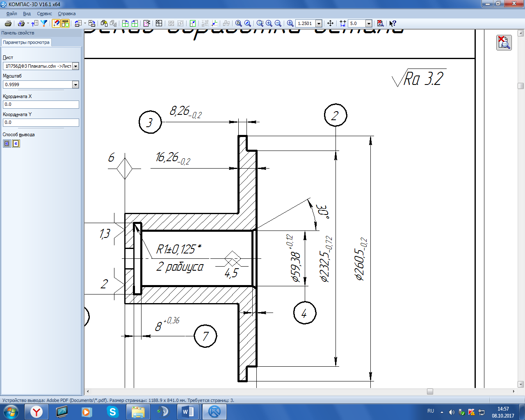525x420 pixels.
Task: Open Skype from the taskbar
Action: click(112, 412)
